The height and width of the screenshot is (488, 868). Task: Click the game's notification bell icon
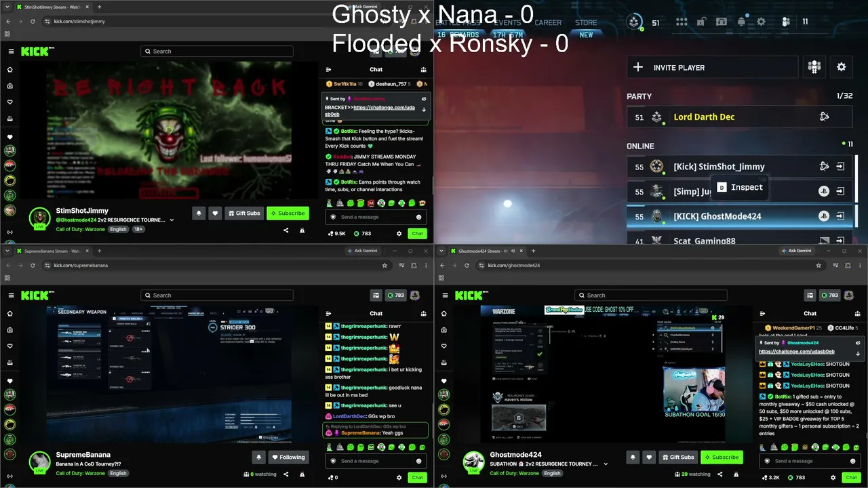[x=741, y=22]
